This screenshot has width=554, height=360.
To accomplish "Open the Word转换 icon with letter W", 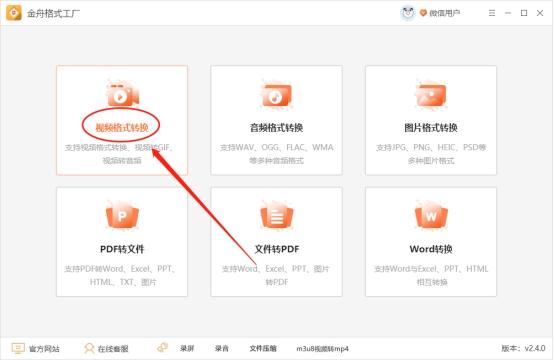I will [431, 216].
